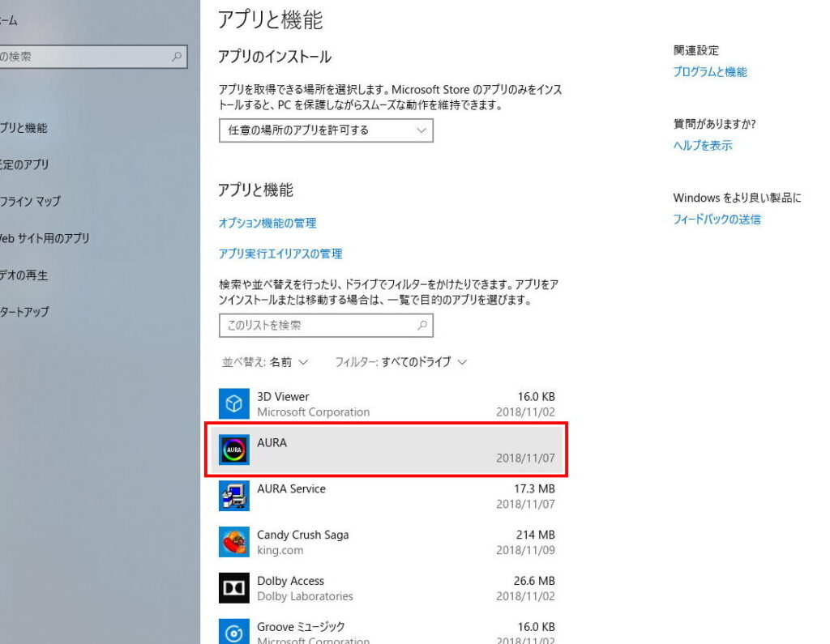Open the プログラムと機能 related settings link
Image resolution: width=830 pixels, height=644 pixels.
pyautogui.click(x=710, y=72)
